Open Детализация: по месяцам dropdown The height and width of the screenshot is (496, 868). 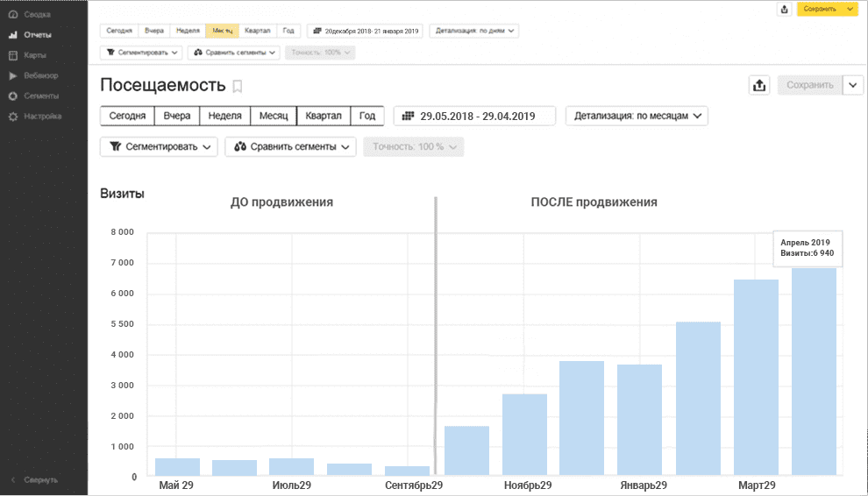click(x=637, y=116)
